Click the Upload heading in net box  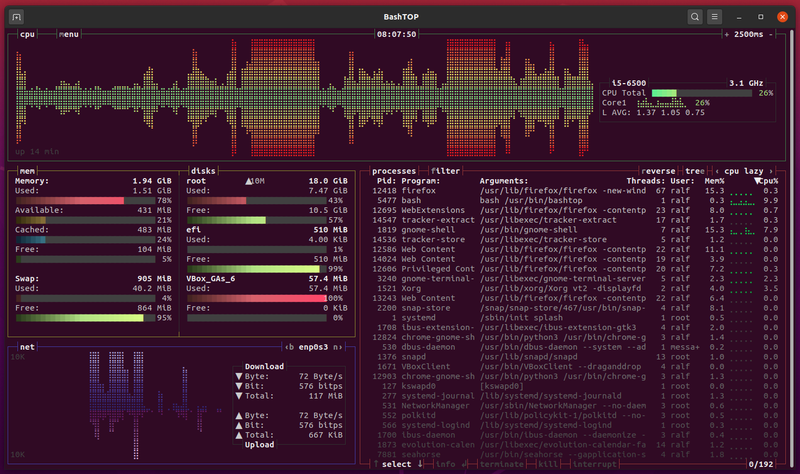(x=259, y=444)
